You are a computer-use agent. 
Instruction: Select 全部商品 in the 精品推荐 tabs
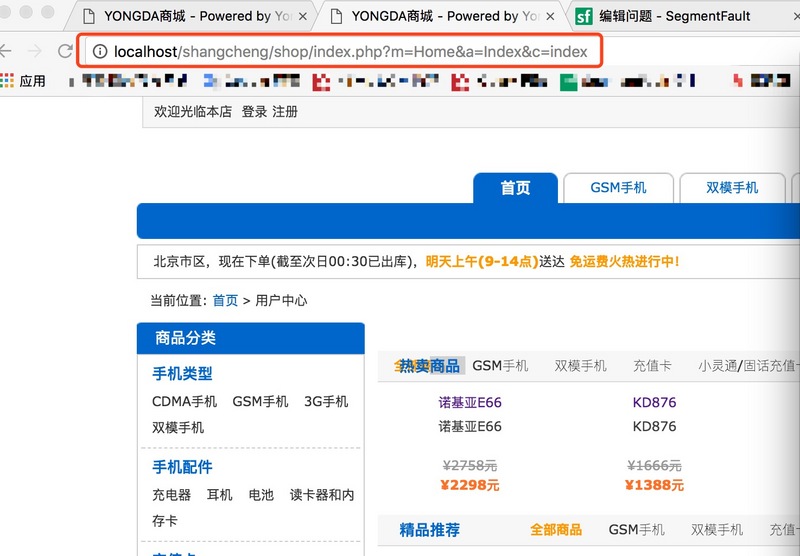pos(556,529)
